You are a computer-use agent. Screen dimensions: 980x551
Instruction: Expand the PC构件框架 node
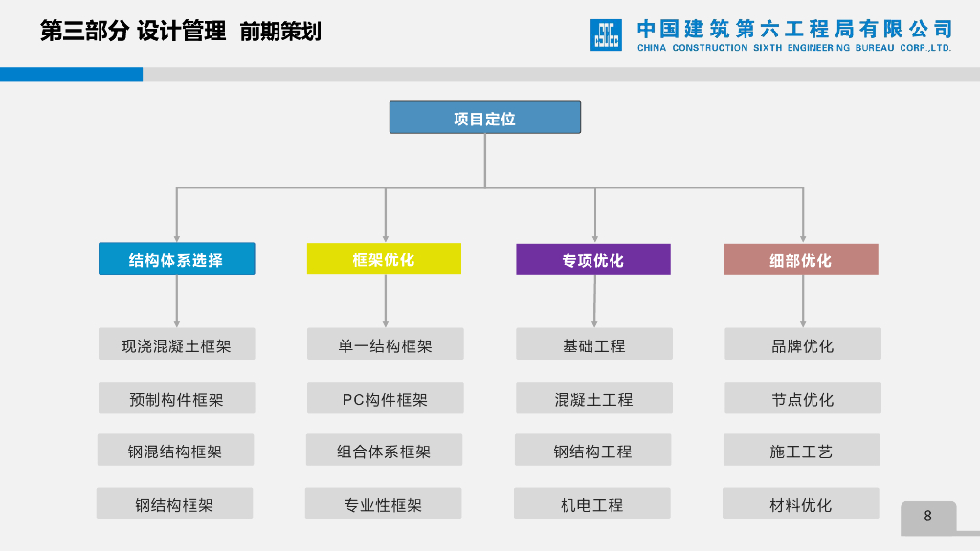[384, 398]
